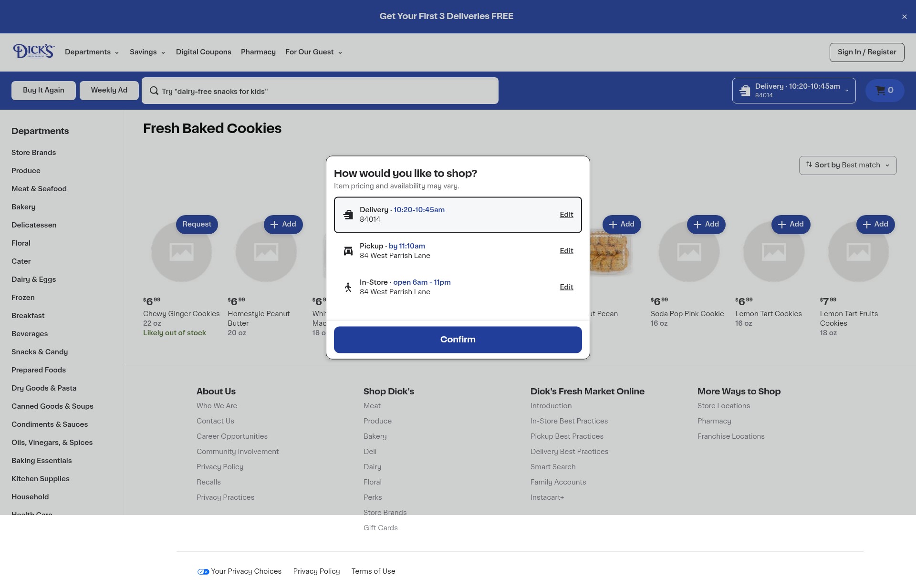The width and height of the screenshot is (916, 588).
Task: Open Franchise Locations link
Action: click(x=731, y=436)
